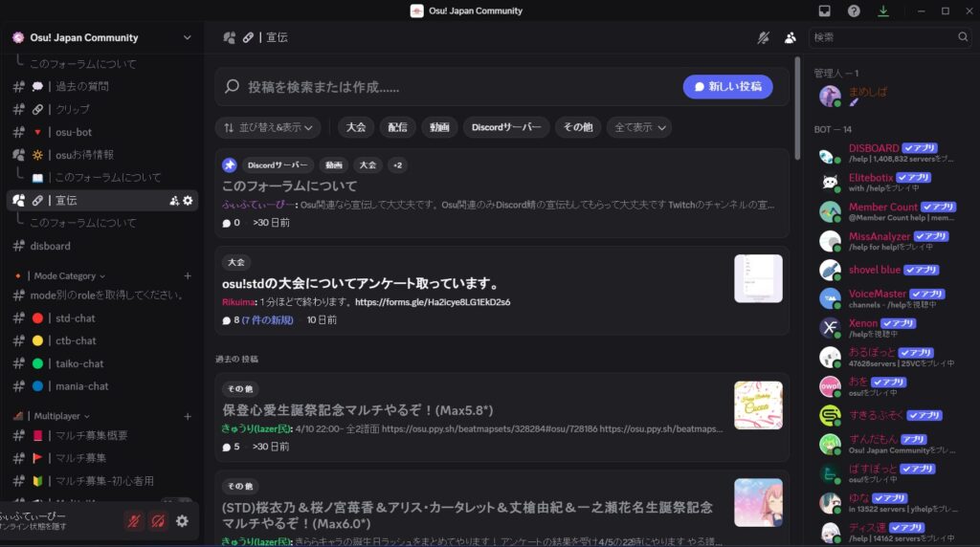Image resolution: width=980 pixels, height=547 pixels.
Task: Add channel to Mode Category with plus
Action: pyautogui.click(x=188, y=275)
